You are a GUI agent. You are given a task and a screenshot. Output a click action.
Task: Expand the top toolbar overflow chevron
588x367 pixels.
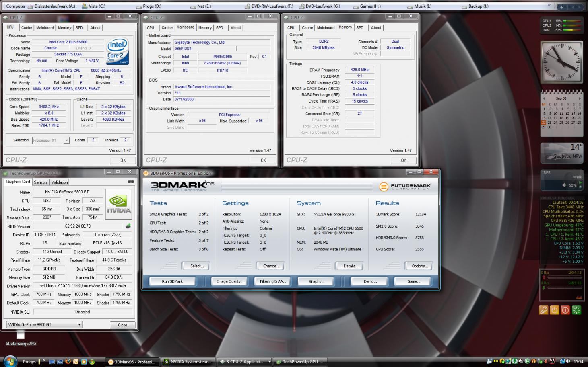549,6
